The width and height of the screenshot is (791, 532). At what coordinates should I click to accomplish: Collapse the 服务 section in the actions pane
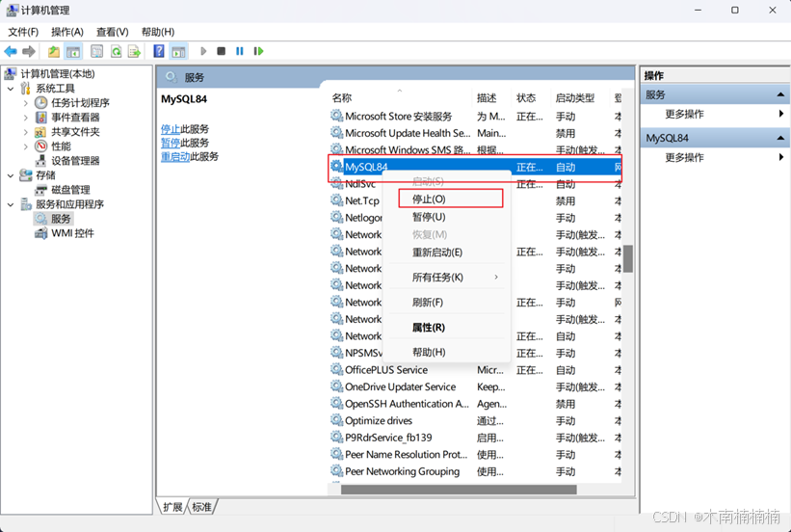pyautogui.click(x=780, y=94)
